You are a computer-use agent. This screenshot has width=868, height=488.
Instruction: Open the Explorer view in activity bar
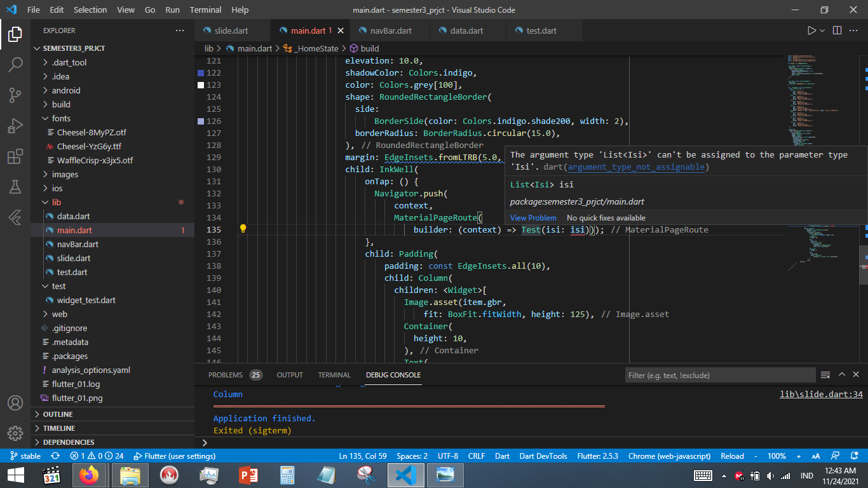15,34
